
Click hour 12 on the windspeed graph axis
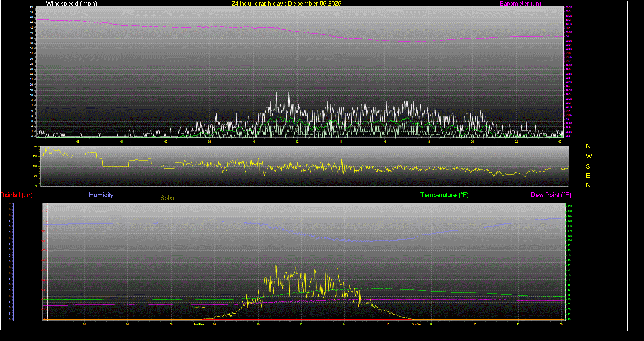click(297, 142)
